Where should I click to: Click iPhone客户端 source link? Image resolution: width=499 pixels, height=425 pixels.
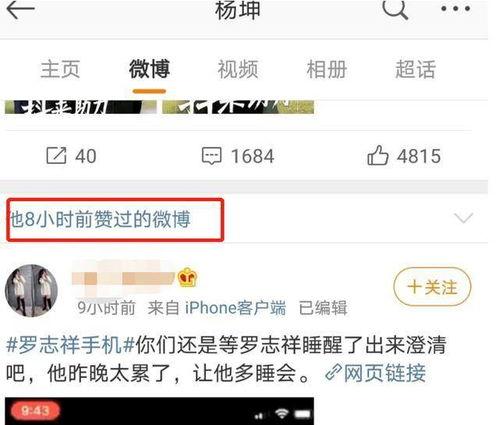point(235,307)
